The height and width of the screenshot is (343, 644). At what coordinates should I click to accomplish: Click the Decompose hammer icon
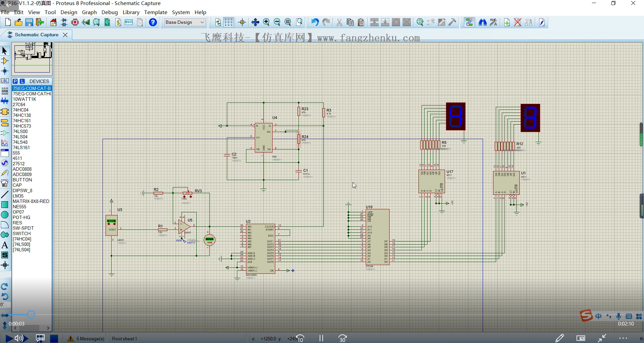tap(452, 23)
